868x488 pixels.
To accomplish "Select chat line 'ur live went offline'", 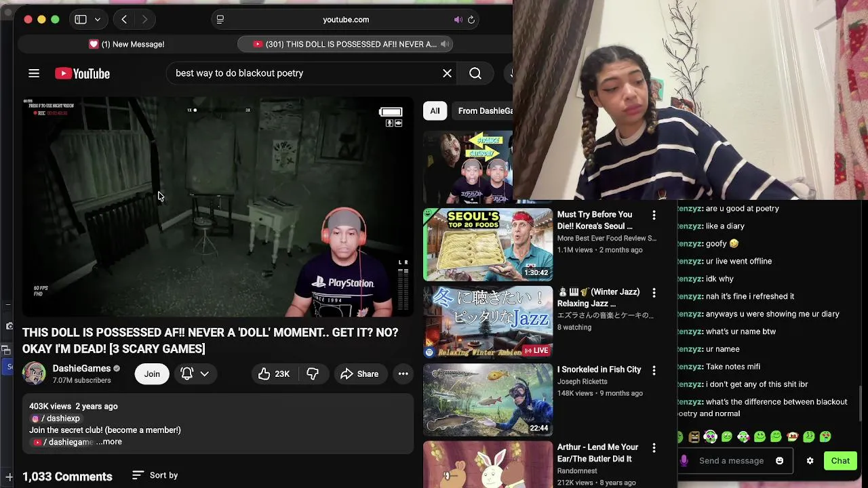I will pos(738,261).
